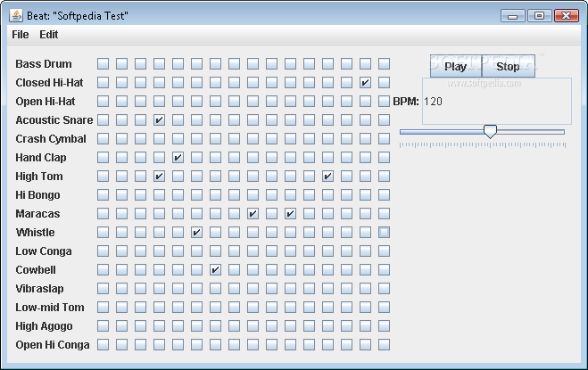
Task: Uncheck the earlier checked High Tom beat
Action: pos(159,177)
